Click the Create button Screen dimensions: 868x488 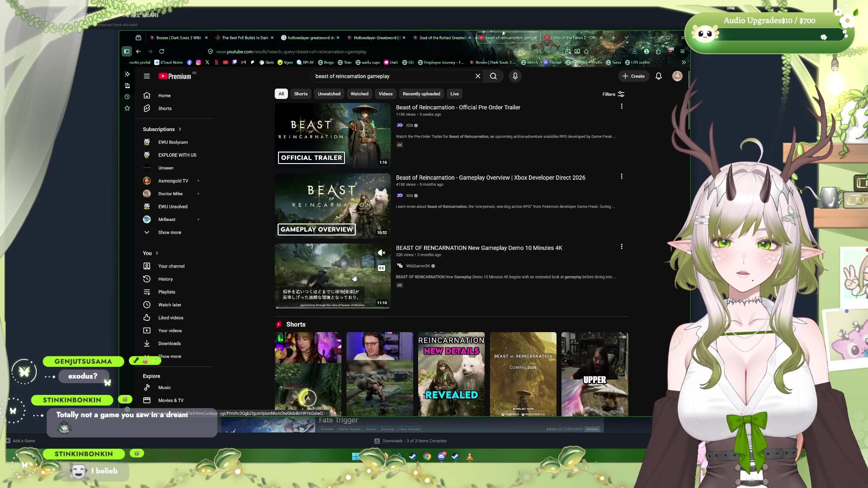[633, 76]
